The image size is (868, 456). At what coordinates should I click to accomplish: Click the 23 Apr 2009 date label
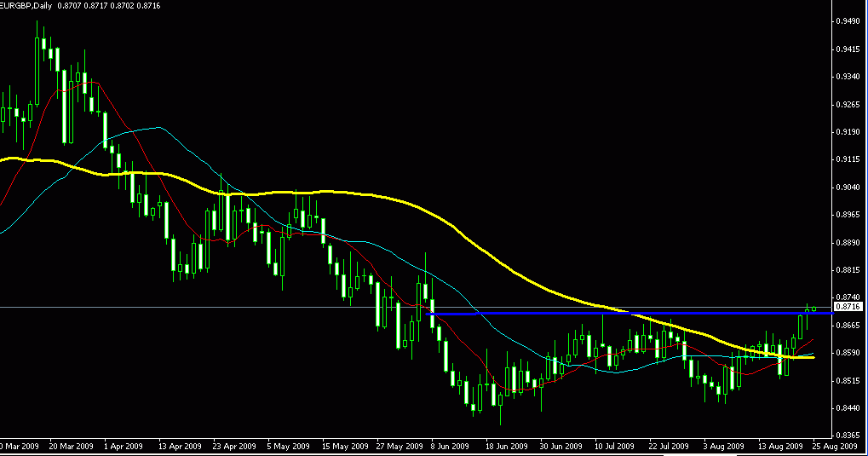(x=234, y=446)
